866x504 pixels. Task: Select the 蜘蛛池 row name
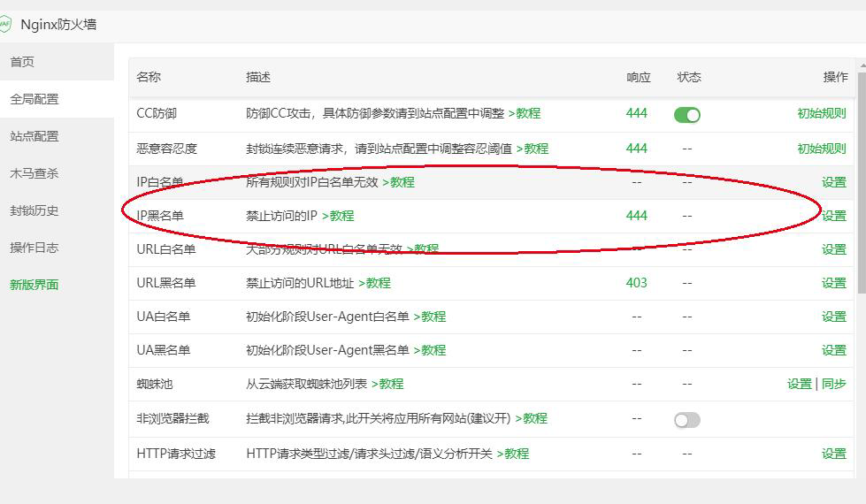tap(155, 385)
